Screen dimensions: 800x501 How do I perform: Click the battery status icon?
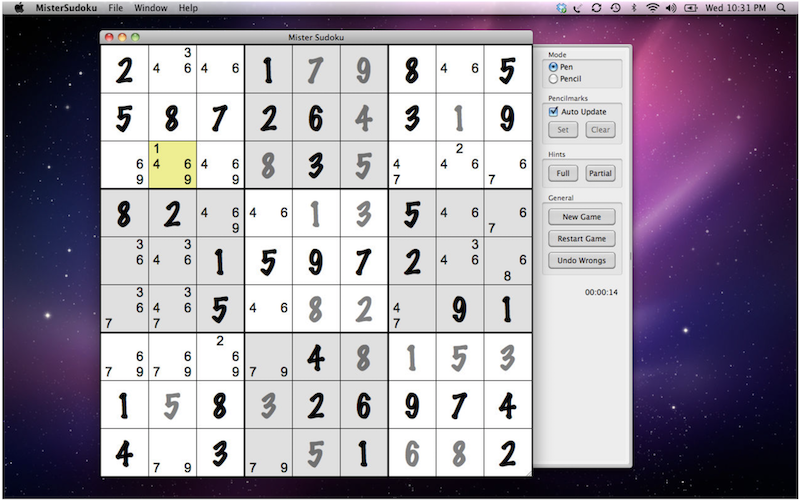(690, 8)
